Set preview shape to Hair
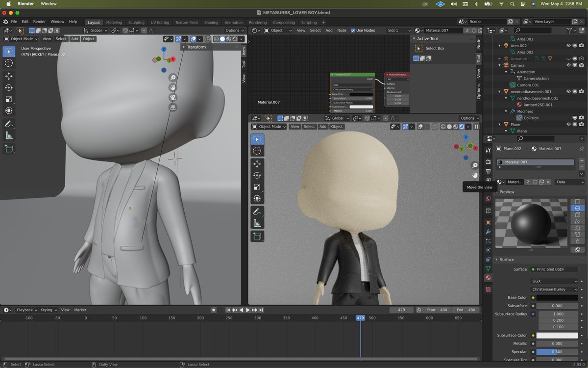 point(577,221)
